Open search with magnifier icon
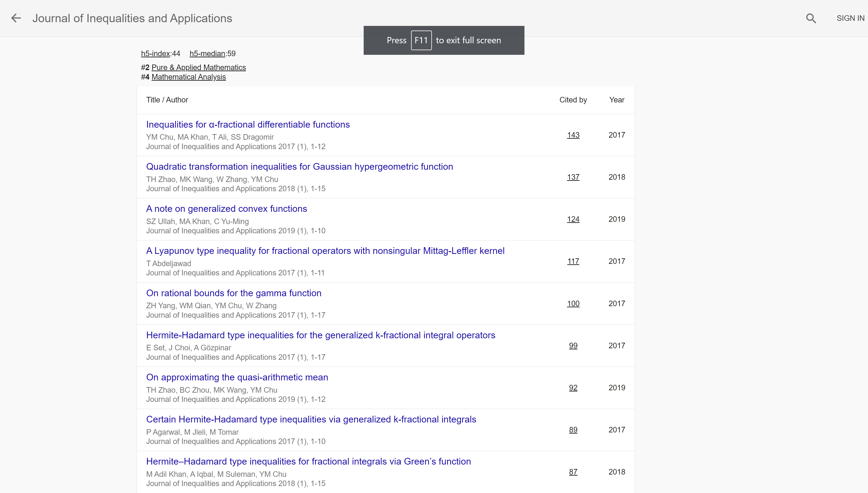The height and width of the screenshot is (493, 868). 811,18
